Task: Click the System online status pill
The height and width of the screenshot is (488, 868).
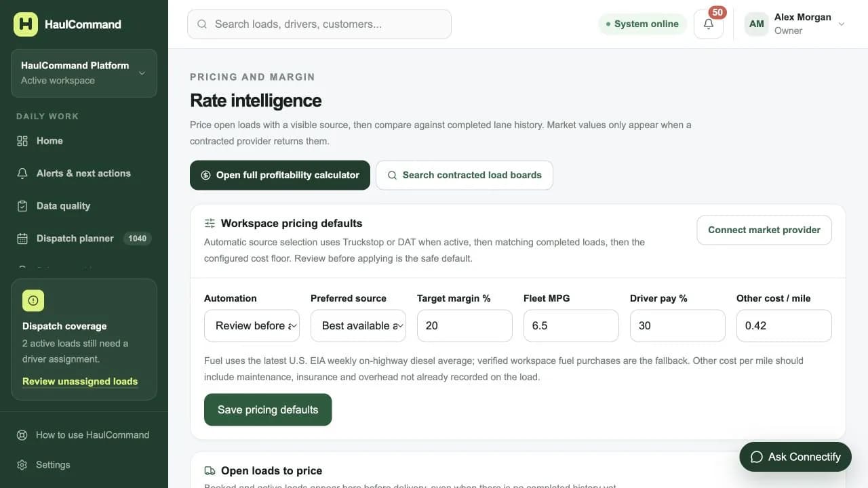Action: pyautogui.click(x=642, y=24)
